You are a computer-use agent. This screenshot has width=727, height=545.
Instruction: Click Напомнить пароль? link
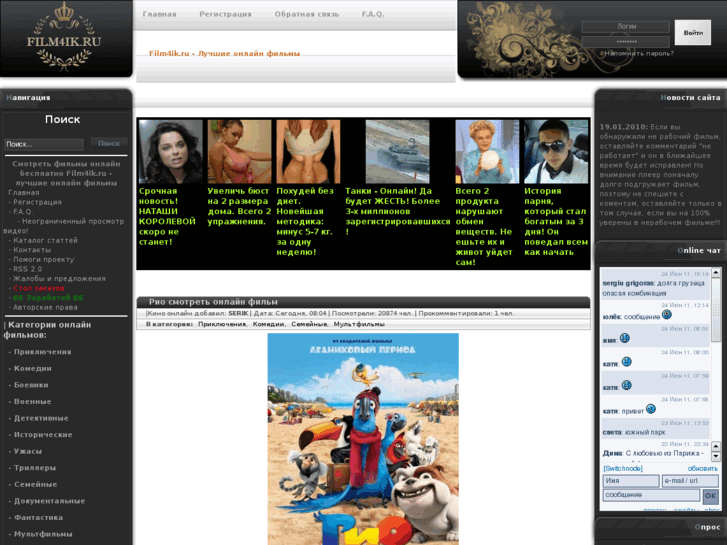[639, 53]
